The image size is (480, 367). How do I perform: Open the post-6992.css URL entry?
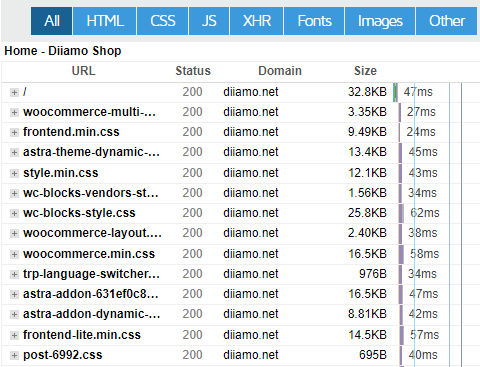point(63,355)
